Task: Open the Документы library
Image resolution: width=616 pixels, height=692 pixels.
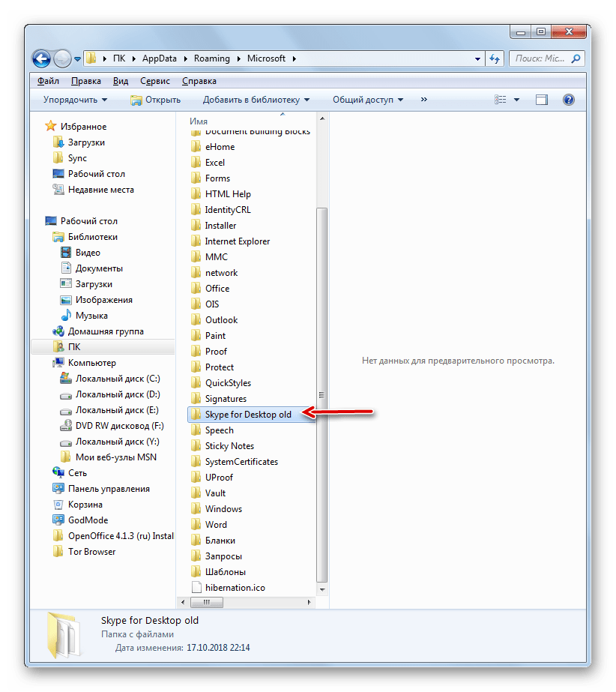Action: 91,268
